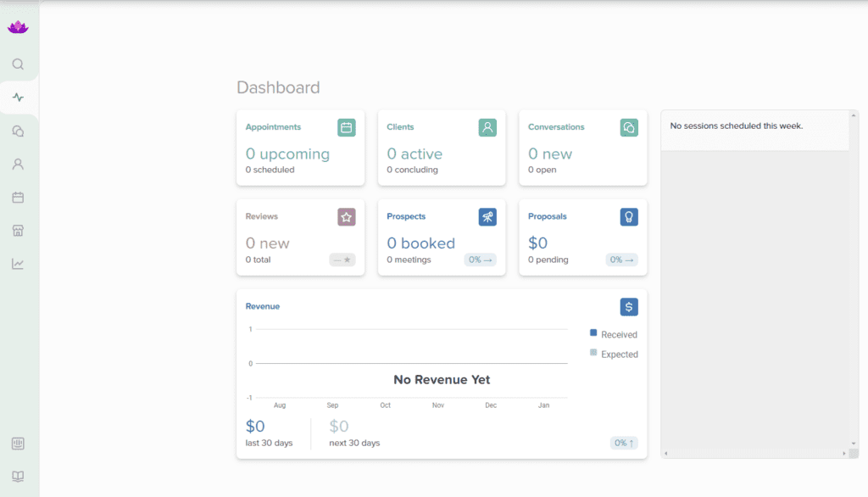Navigate to Clients using the person sidebar item
This screenshot has height=497, width=868.
(x=18, y=164)
